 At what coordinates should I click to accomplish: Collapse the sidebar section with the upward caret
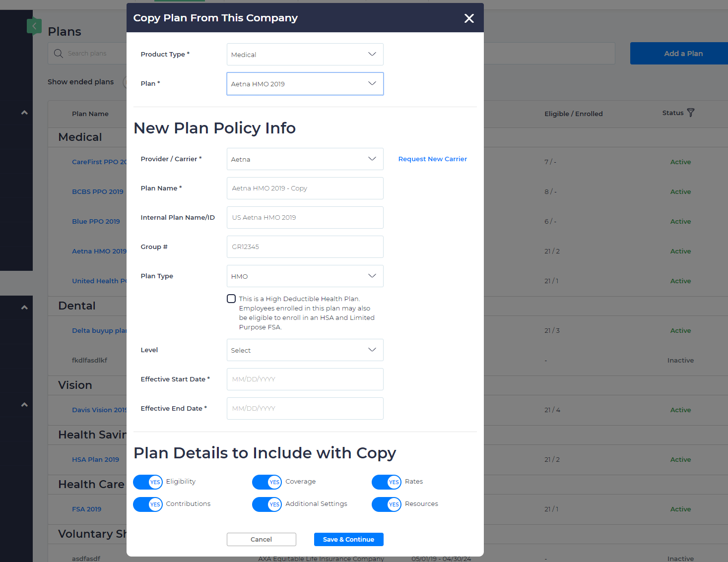(x=24, y=113)
